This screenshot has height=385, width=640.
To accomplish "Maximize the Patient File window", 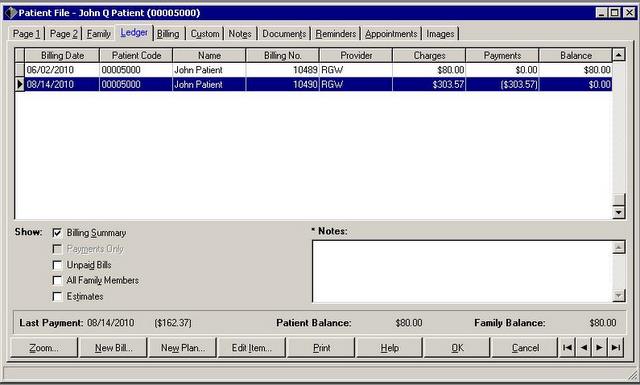I will point(615,13).
